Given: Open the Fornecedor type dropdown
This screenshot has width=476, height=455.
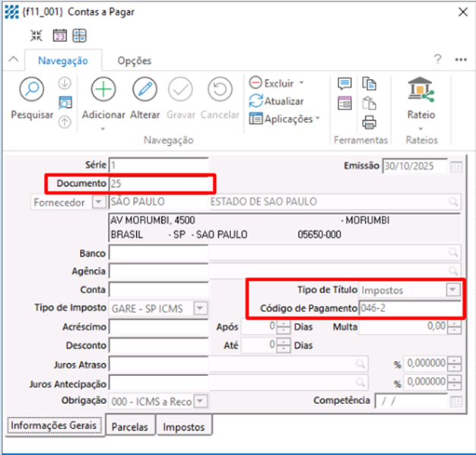Looking at the screenshot, I should [x=97, y=202].
